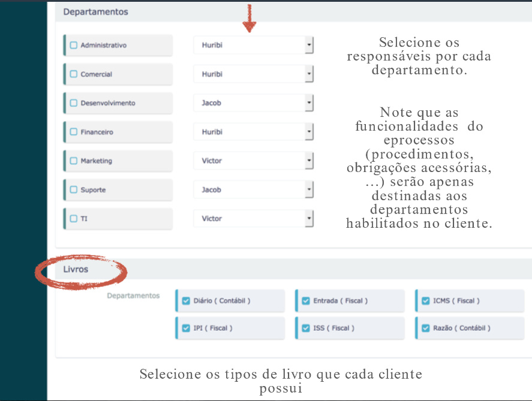The height and width of the screenshot is (401, 532).
Task: Open the Administrativo responsible dropdown
Action: click(x=253, y=45)
